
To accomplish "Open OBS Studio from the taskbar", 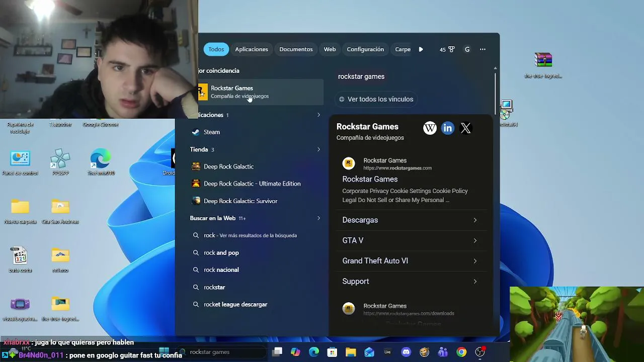I will coord(480,352).
